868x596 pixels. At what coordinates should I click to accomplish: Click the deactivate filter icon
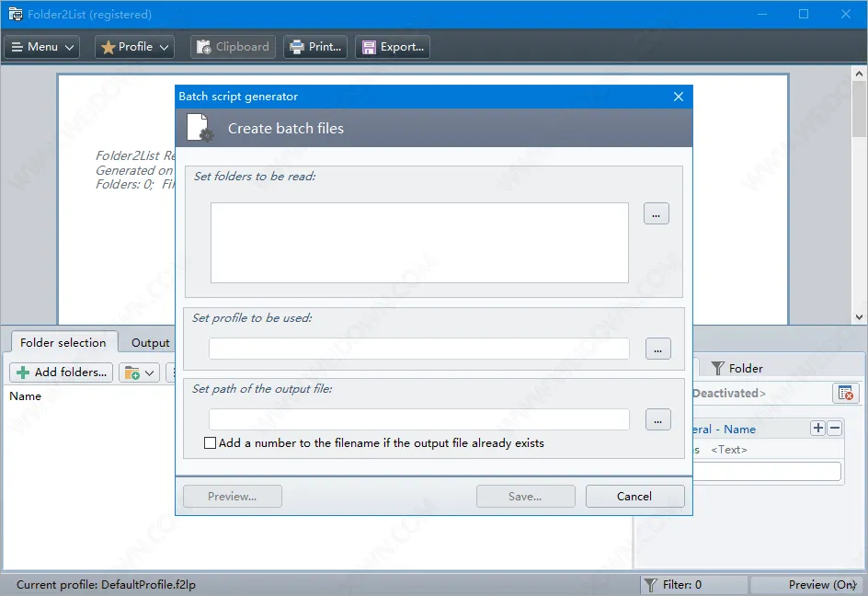coord(845,394)
